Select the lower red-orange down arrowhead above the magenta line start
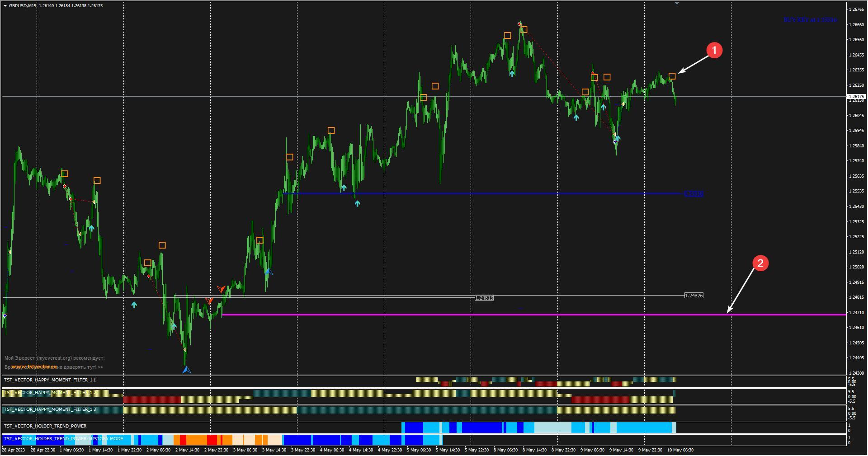868x456 pixels. (x=209, y=301)
